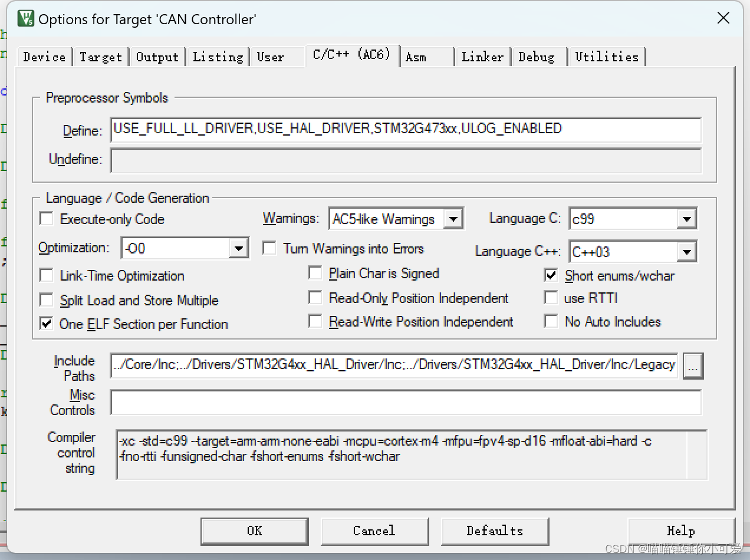Open the Optimization level dropdown
The width and height of the screenshot is (750, 560).
[x=238, y=248]
